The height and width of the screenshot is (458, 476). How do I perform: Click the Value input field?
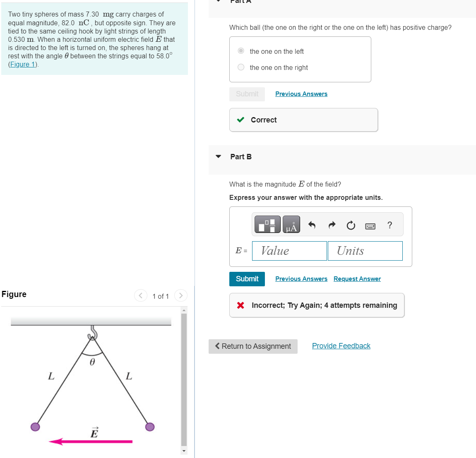(289, 251)
